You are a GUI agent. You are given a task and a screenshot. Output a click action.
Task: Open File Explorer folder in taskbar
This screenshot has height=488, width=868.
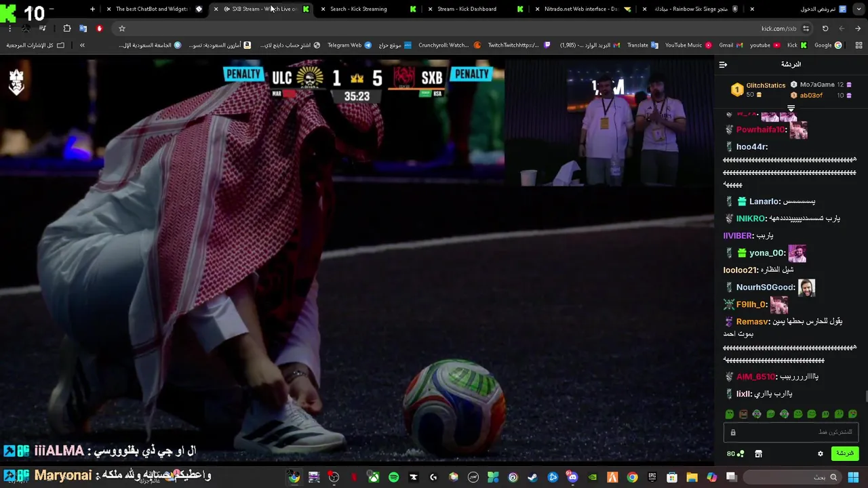[x=692, y=477]
